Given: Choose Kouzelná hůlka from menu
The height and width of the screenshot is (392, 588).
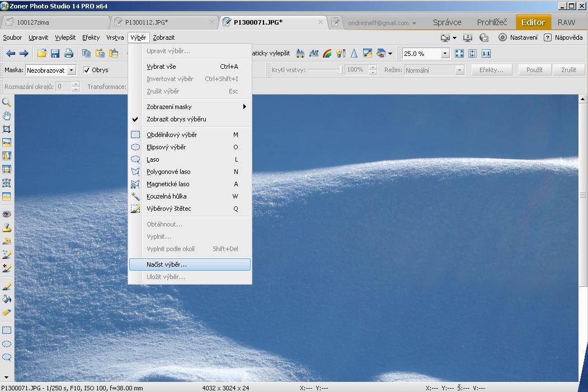Looking at the screenshot, I should (167, 196).
